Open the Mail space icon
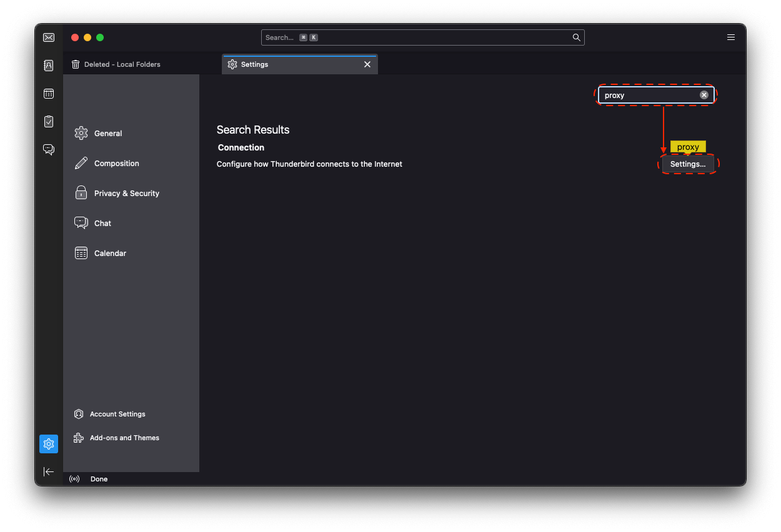The image size is (781, 532). [49, 37]
